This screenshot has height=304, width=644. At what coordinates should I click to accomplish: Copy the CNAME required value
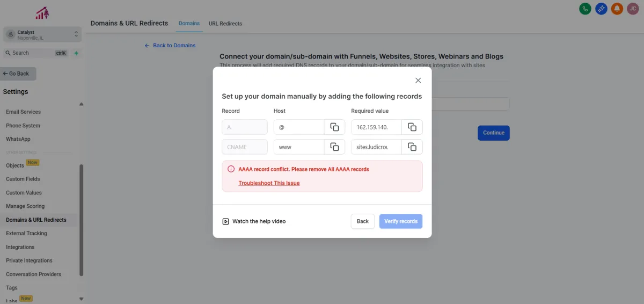412,147
